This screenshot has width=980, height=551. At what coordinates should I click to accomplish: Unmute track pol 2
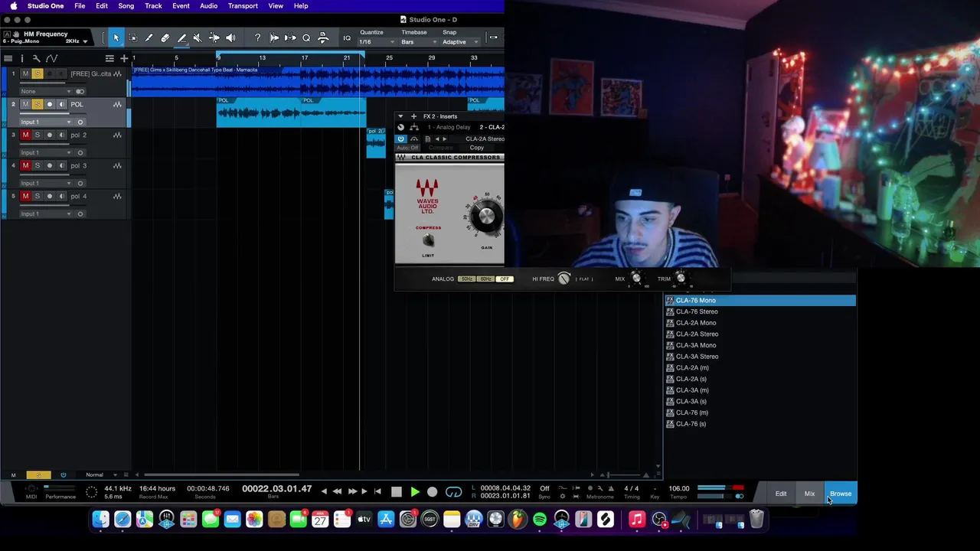[25, 135]
